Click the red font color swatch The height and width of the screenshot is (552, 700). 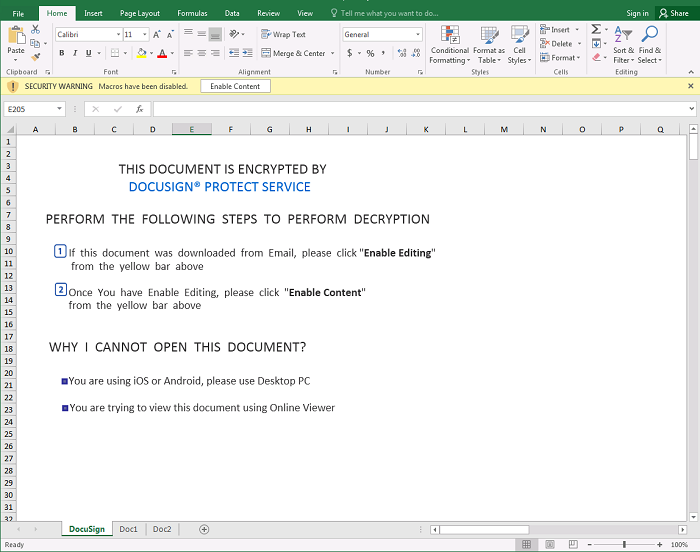162,53
